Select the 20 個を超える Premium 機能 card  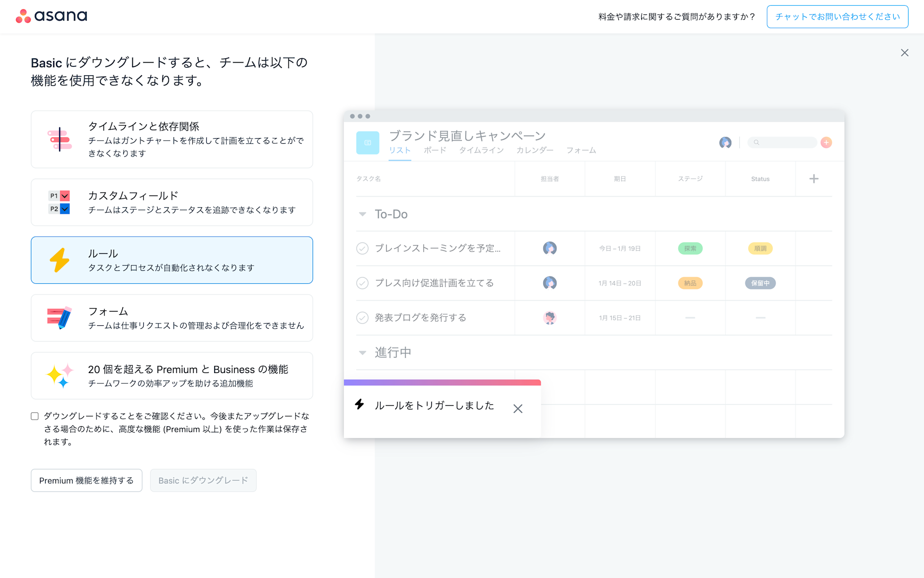[x=172, y=375]
